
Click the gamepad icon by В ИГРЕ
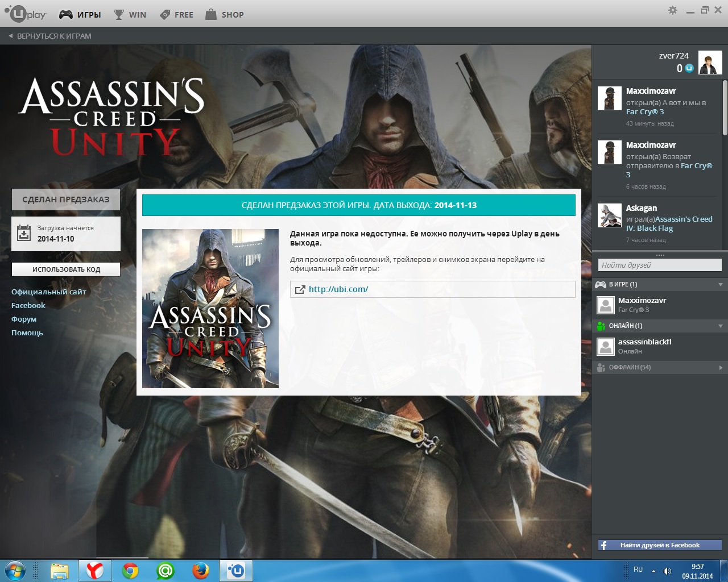[x=601, y=284]
